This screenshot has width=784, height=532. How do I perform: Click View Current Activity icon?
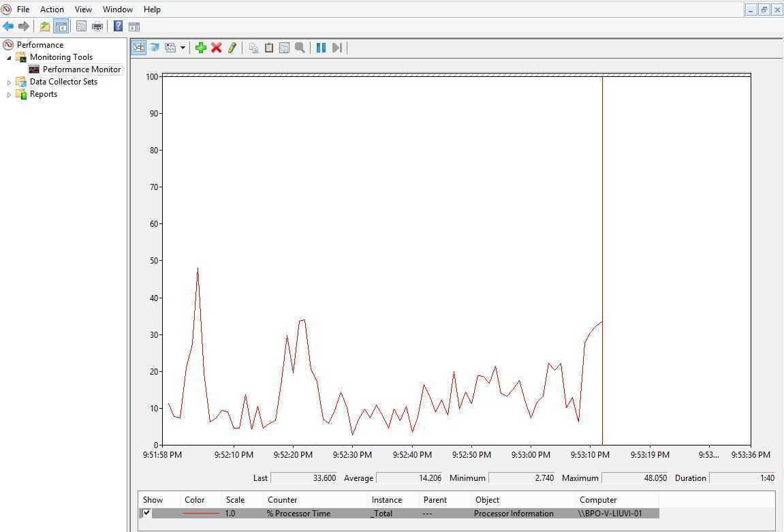pos(138,48)
